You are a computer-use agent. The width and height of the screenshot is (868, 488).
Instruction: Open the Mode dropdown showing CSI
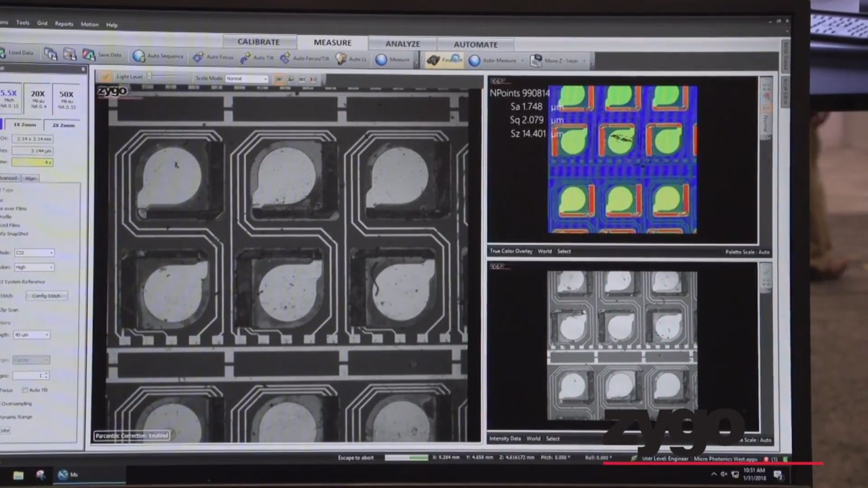(x=34, y=253)
